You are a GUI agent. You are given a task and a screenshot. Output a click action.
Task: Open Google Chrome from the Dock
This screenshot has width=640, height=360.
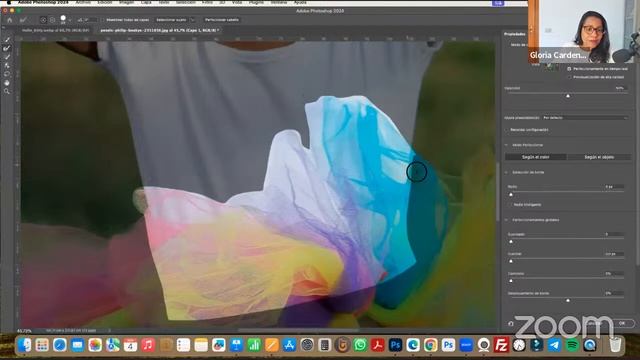[430, 345]
